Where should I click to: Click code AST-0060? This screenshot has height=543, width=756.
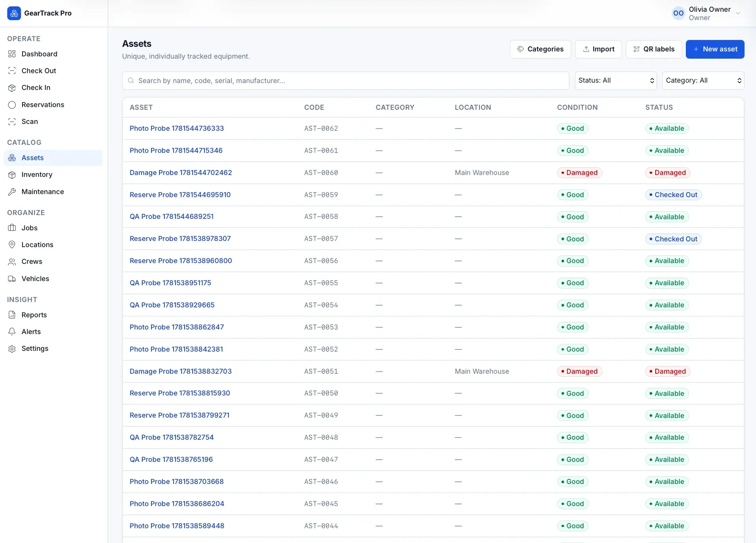pyautogui.click(x=321, y=172)
